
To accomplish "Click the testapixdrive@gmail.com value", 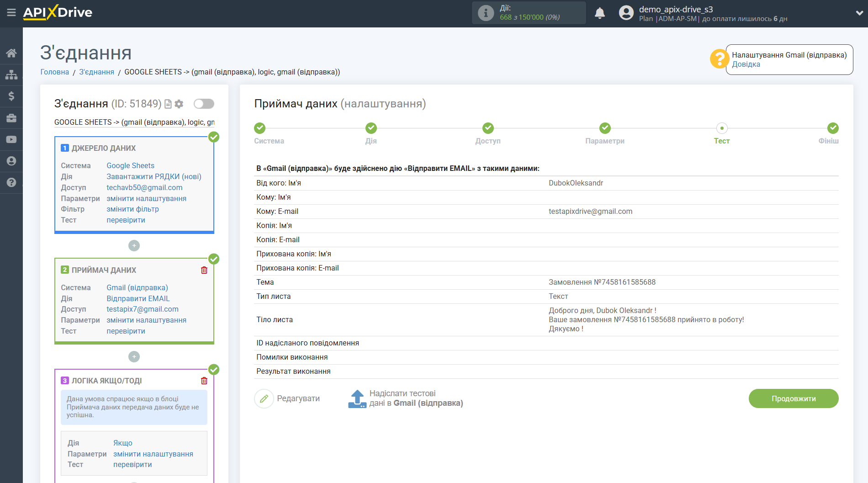I will pos(590,212).
